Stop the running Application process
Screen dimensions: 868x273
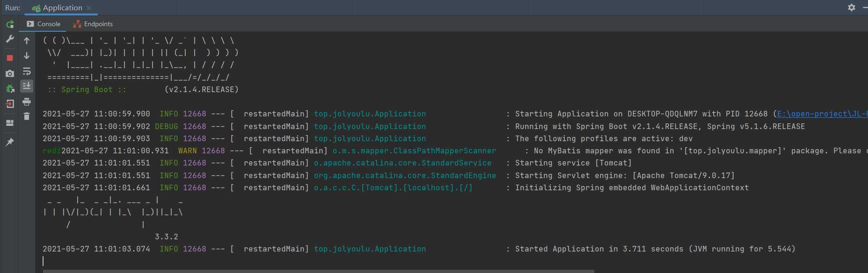click(10, 58)
